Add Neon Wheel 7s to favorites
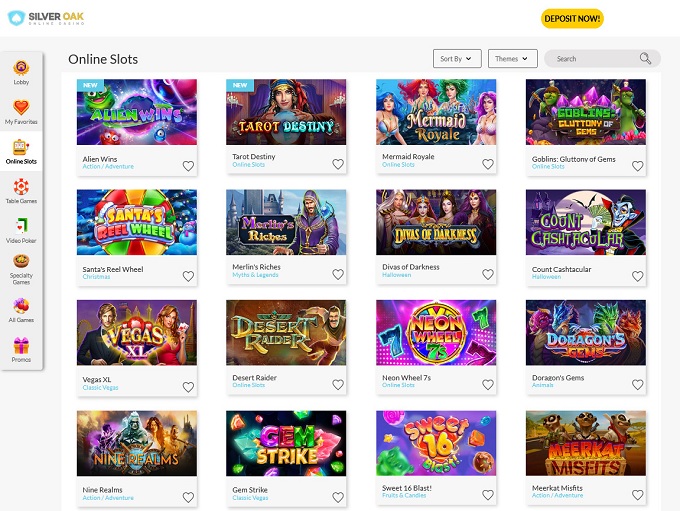Viewport: 680px width, 511px height. (488, 385)
